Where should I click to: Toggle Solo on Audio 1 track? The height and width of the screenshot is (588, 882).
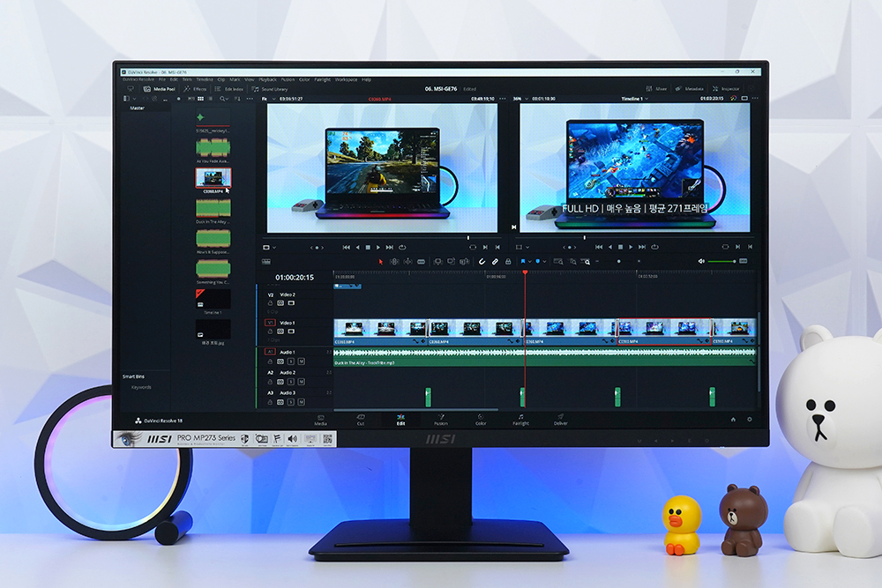[291, 361]
